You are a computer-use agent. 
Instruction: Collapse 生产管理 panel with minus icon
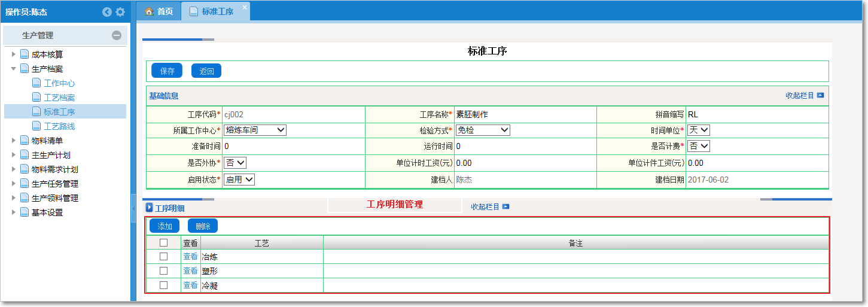tap(117, 36)
